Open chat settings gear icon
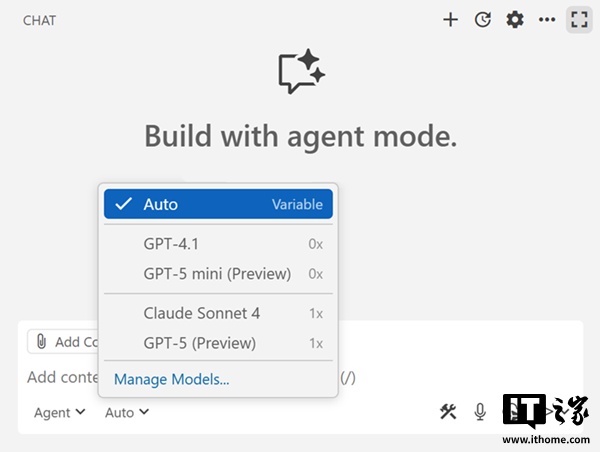The width and height of the screenshot is (600, 452). coord(514,19)
